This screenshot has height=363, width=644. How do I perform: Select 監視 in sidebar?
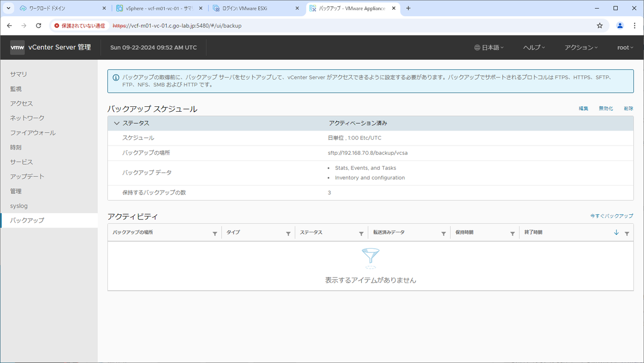click(x=49, y=89)
